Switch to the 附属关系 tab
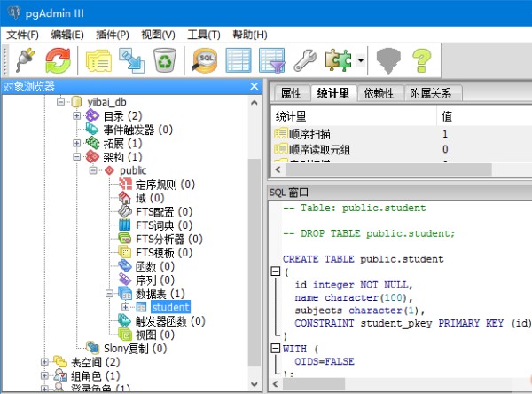The height and width of the screenshot is (394, 532). (431, 93)
